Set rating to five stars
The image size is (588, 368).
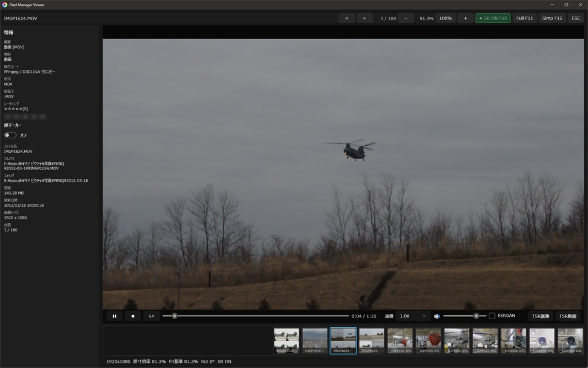pyautogui.click(x=42, y=117)
